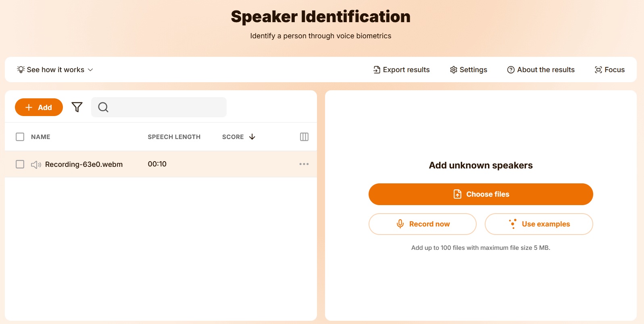This screenshot has height=324, width=644.
Task: Open Settings gear icon
Action: point(454,70)
